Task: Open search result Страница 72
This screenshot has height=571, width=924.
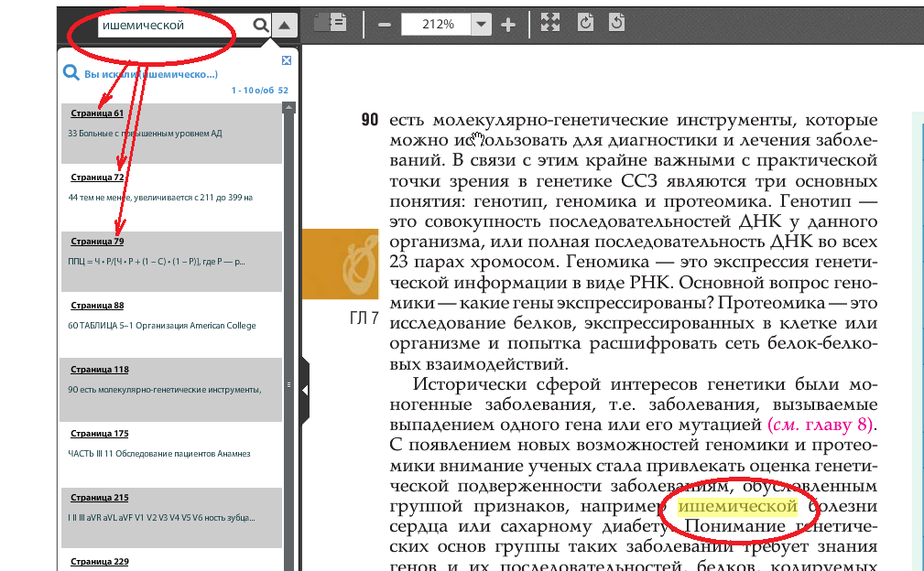Action: (x=97, y=178)
